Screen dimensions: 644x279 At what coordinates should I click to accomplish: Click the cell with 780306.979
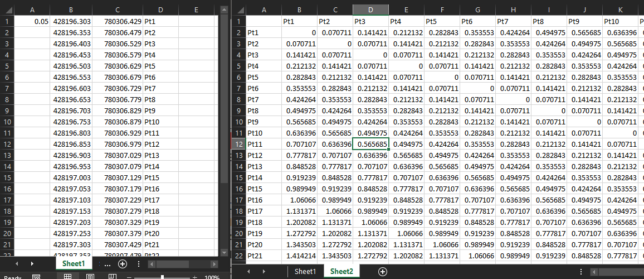coord(118,144)
